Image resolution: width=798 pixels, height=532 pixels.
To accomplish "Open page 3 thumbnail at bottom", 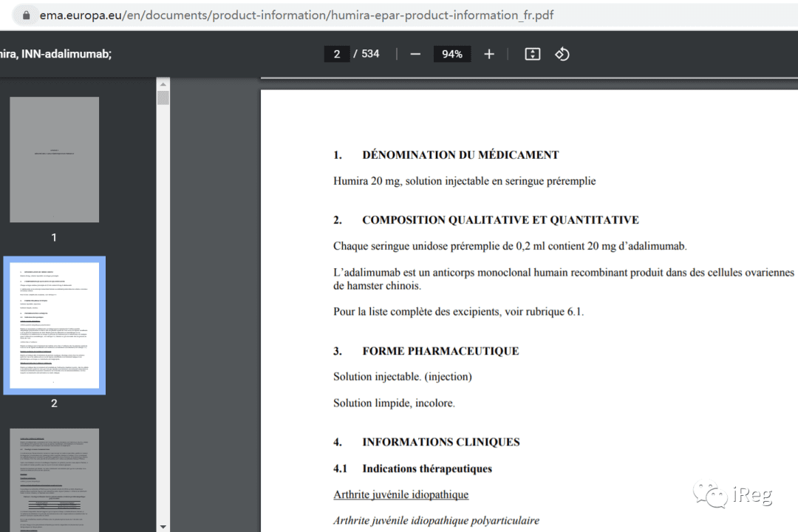I will pos(55,480).
